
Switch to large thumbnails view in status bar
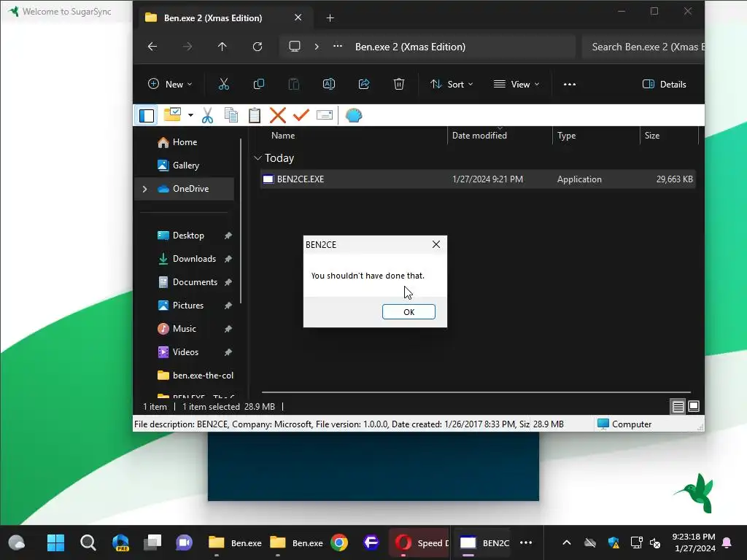coord(694,407)
